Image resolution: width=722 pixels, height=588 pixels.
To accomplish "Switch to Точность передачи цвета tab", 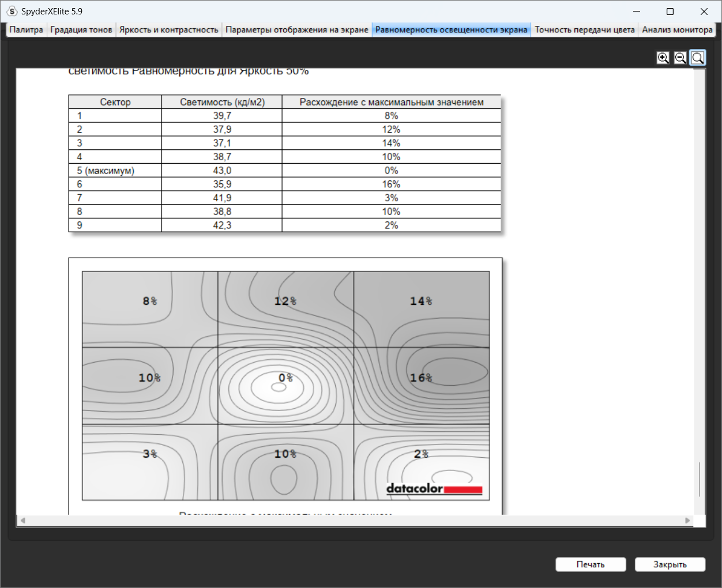I will tap(585, 30).
